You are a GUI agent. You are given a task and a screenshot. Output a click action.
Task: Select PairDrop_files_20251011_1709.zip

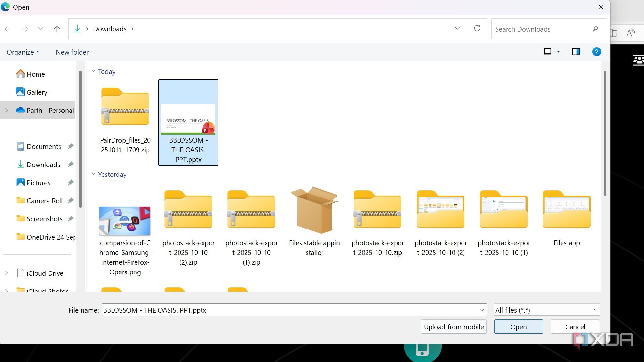coord(125,121)
